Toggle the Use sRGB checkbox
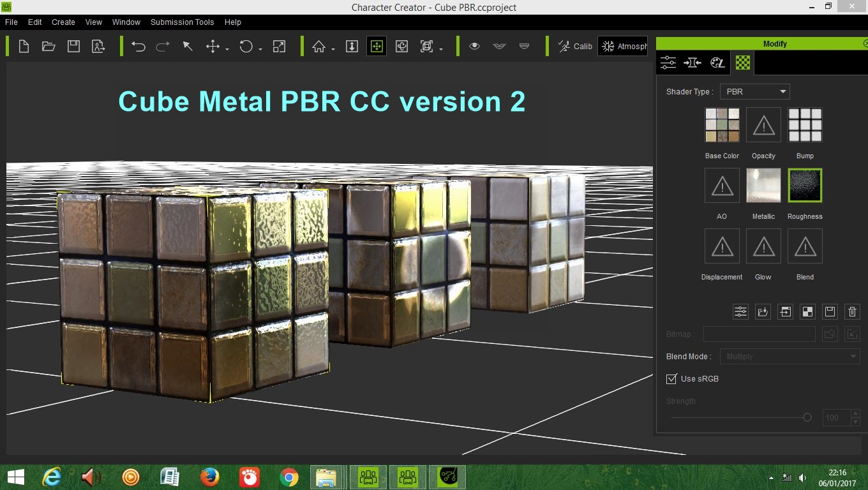The image size is (868, 490). pyautogui.click(x=671, y=379)
